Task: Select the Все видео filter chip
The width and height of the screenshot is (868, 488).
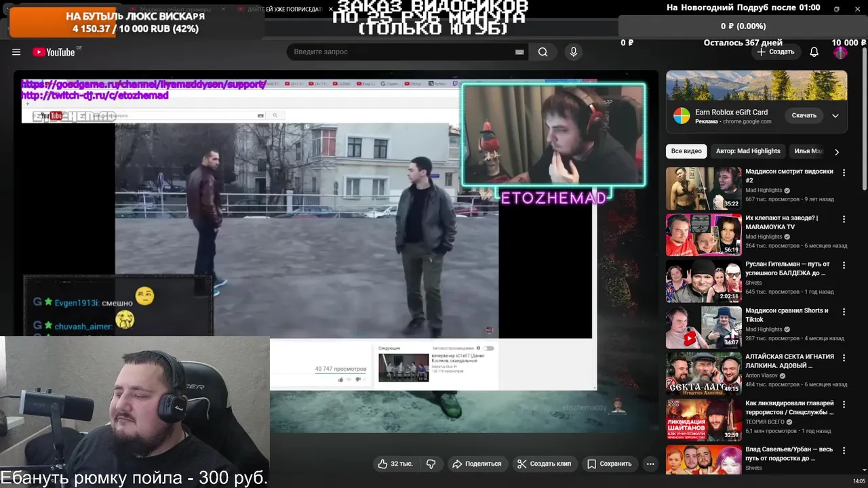Action: click(686, 151)
